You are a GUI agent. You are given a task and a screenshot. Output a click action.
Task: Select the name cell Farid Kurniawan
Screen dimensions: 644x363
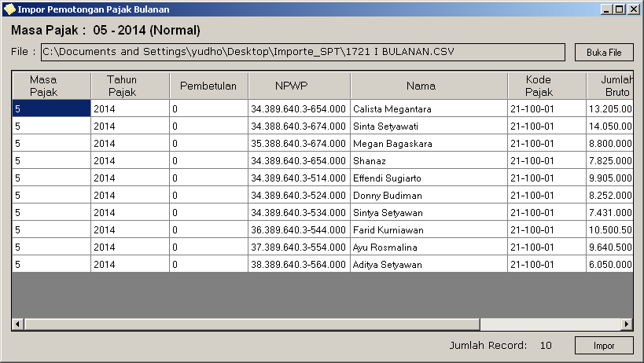[x=429, y=229]
